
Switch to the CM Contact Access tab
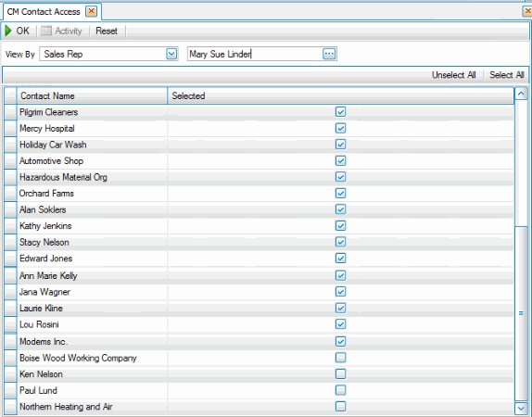point(44,11)
